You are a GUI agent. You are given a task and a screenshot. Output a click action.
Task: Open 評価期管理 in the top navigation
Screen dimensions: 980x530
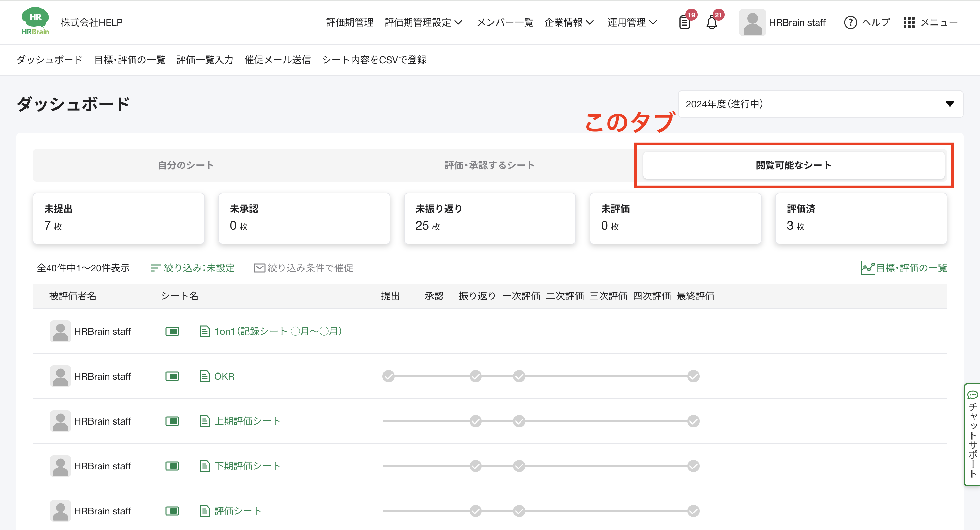click(x=349, y=22)
